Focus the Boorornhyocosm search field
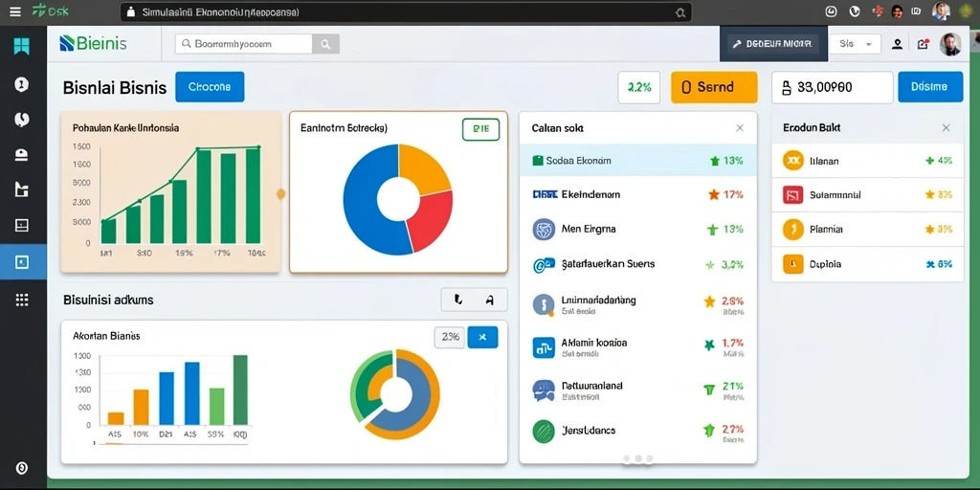Viewport: 980px width, 490px height. pyautogui.click(x=244, y=44)
